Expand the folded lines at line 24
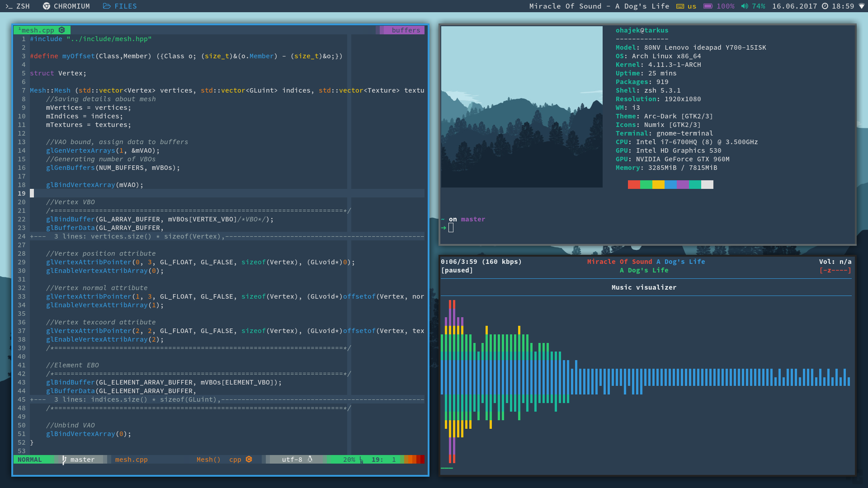 point(227,236)
